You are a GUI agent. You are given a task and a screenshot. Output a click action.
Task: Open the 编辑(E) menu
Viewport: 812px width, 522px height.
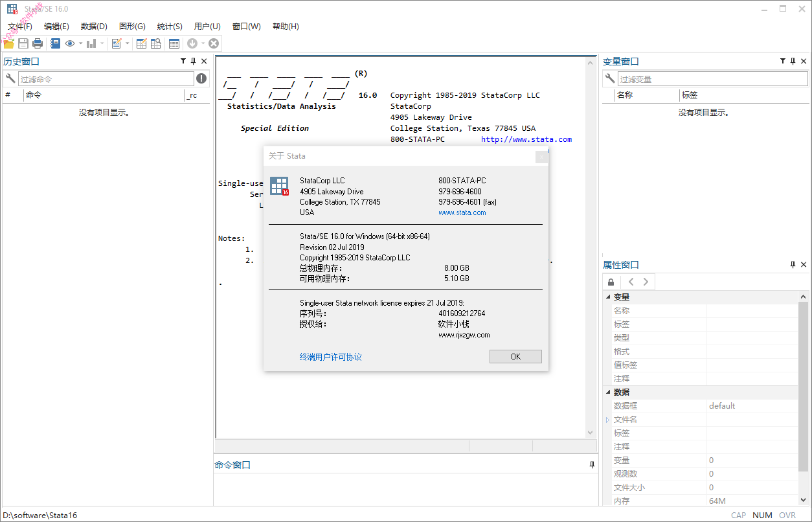pyautogui.click(x=56, y=27)
